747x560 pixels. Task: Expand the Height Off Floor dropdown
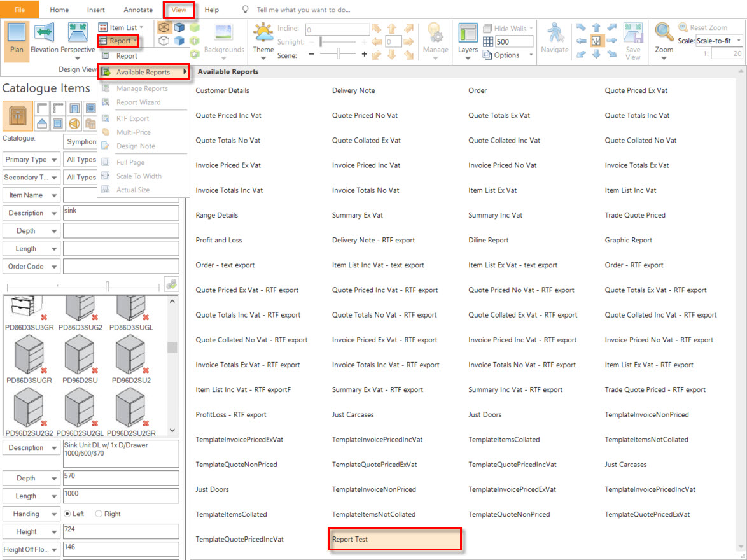point(31,550)
